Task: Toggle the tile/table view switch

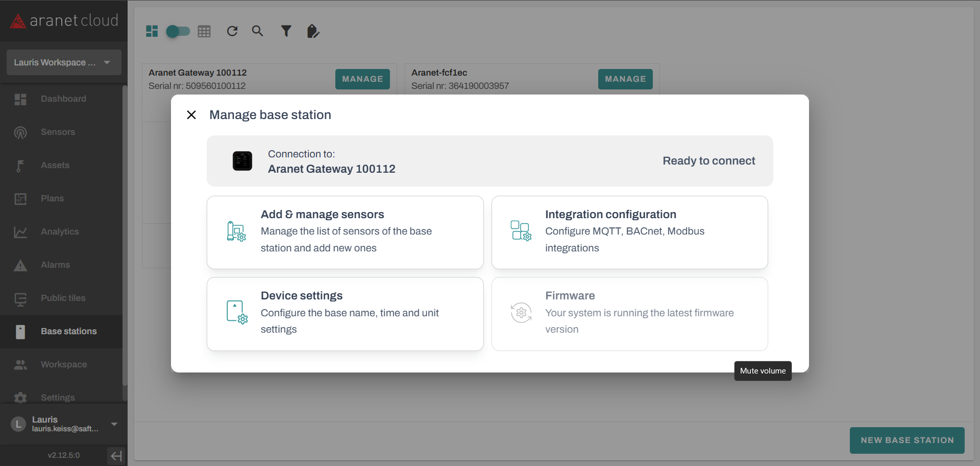Action: point(178,31)
